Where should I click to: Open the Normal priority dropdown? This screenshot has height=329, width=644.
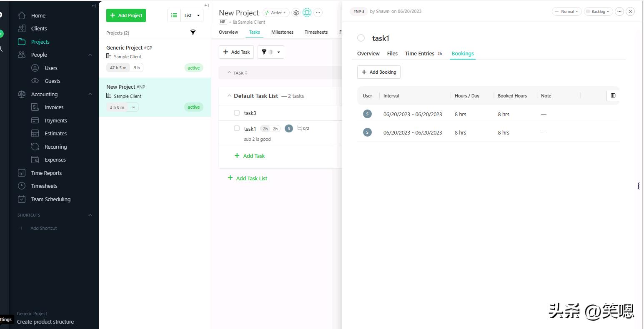[567, 12]
